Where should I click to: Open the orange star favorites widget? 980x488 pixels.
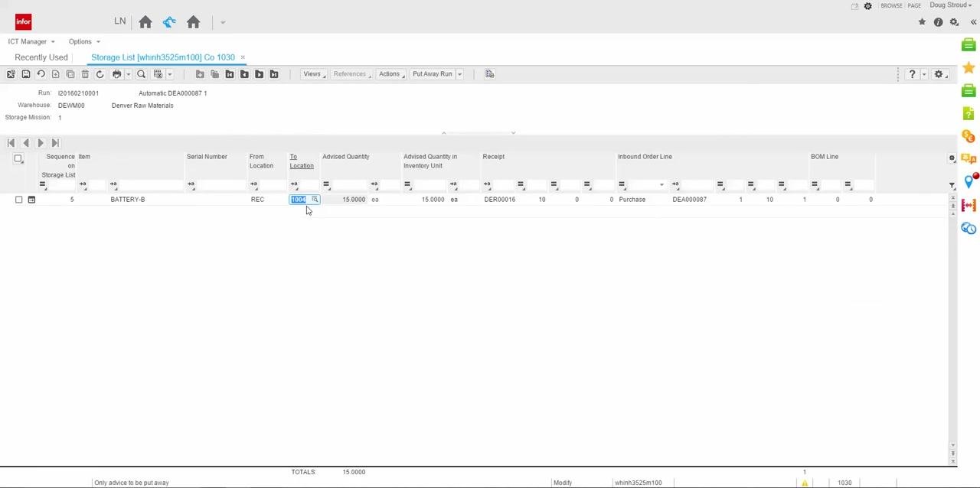[969, 68]
